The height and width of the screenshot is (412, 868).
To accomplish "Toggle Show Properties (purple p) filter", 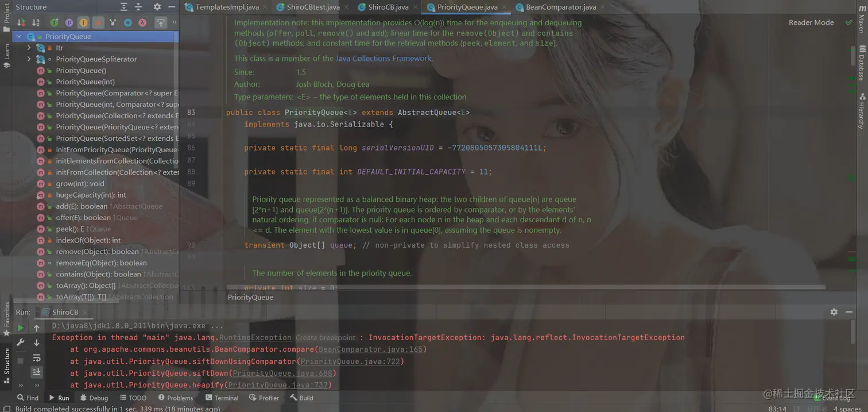I will pyautogui.click(x=69, y=22).
